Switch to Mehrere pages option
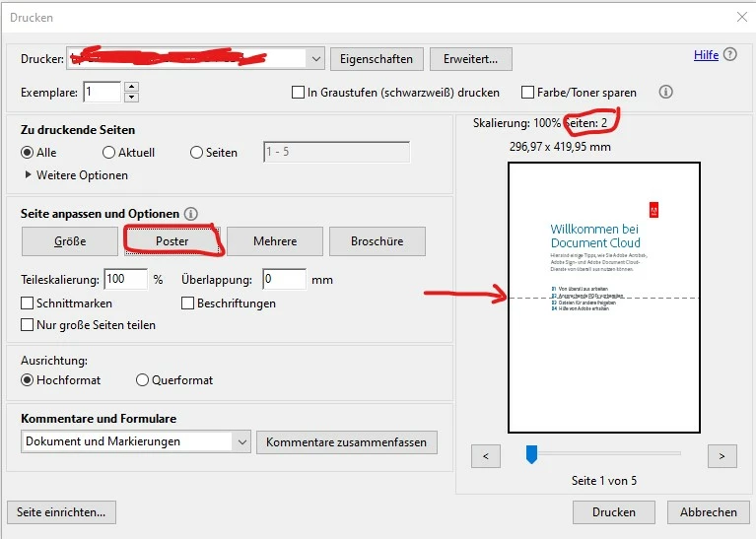The image size is (756, 539). tap(275, 241)
